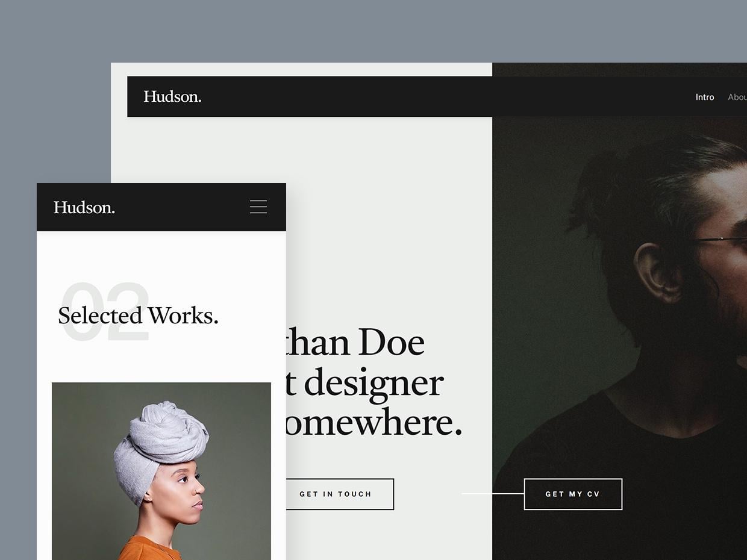747x560 pixels.
Task: Open the woman with head wrap portfolio image
Action: (x=161, y=471)
